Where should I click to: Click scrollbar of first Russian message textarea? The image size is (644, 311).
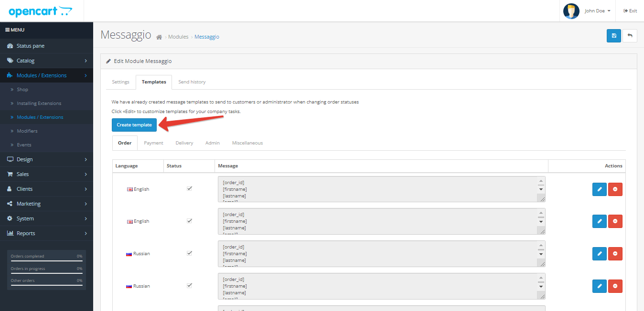541,250
